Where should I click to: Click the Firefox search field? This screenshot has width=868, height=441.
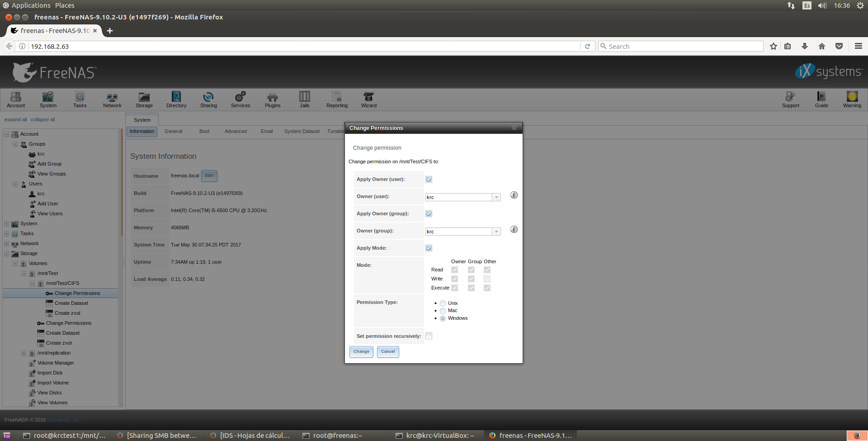(x=681, y=46)
